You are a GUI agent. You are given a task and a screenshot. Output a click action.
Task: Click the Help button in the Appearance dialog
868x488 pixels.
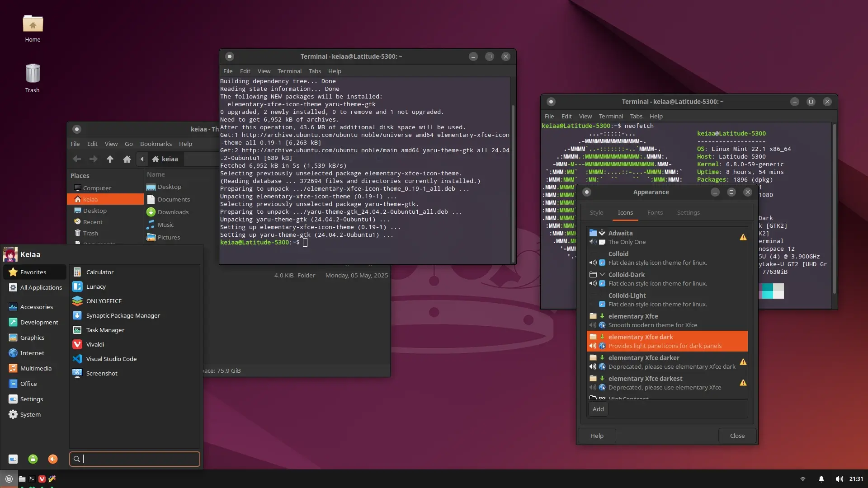[x=597, y=436]
